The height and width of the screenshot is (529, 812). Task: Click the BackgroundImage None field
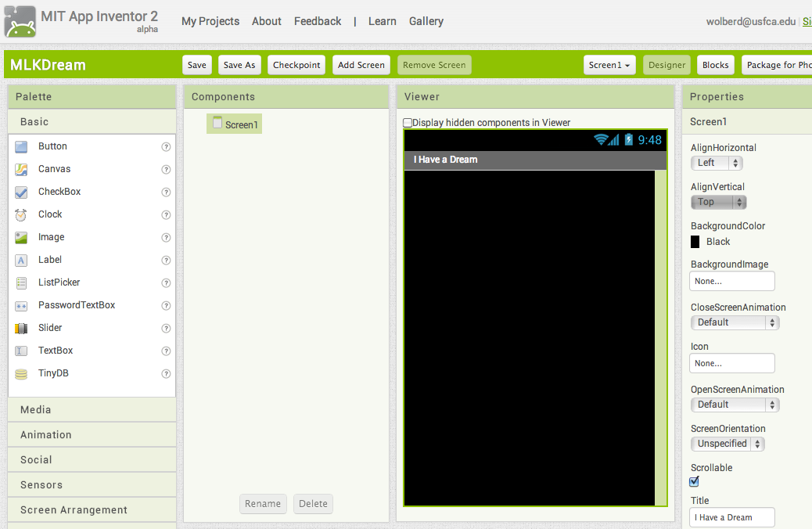point(731,282)
